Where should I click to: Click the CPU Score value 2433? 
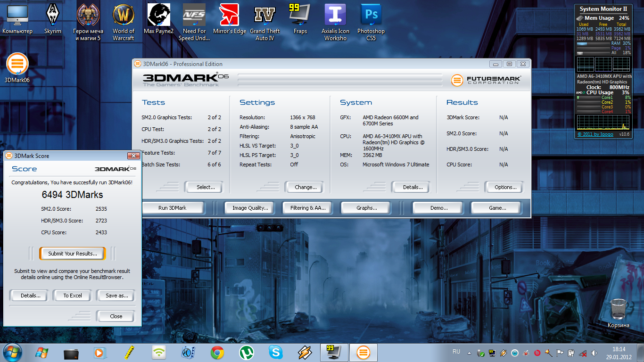pyautogui.click(x=101, y=232)
